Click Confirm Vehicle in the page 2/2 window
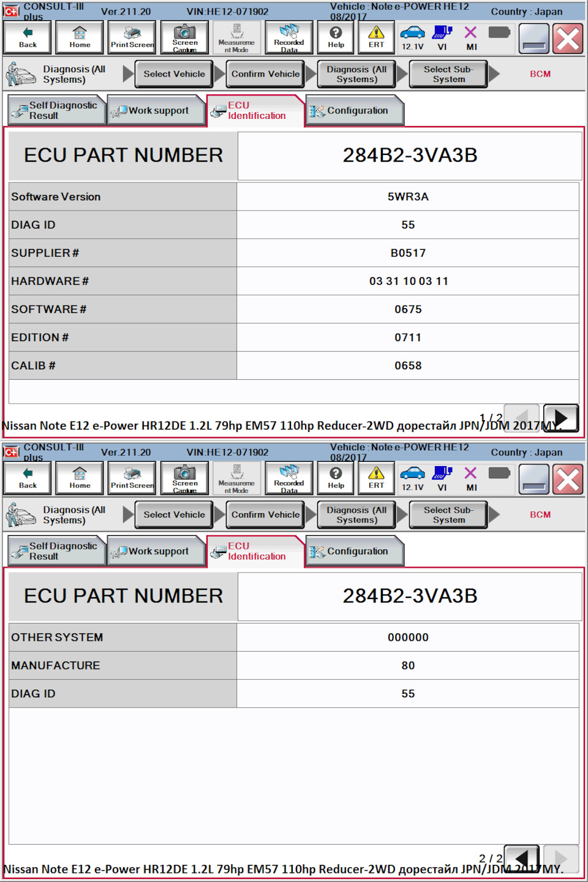This screenshot has width=588, height=882. [265, 515]
